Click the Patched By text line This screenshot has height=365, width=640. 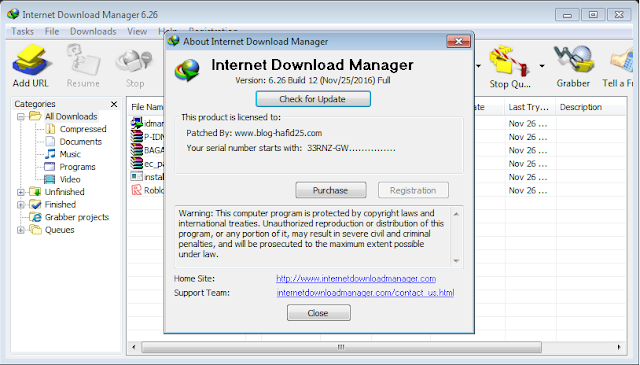point(254,133)
